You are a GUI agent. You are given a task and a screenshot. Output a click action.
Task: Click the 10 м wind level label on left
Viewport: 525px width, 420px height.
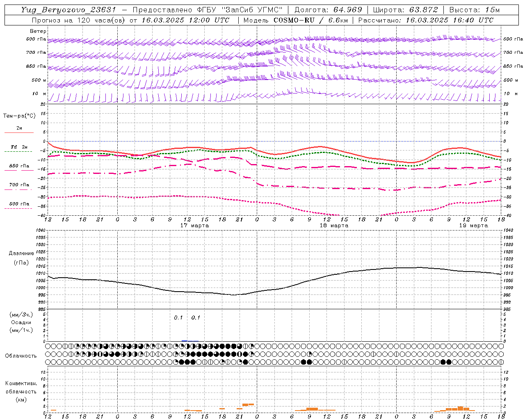coord(39,94)
